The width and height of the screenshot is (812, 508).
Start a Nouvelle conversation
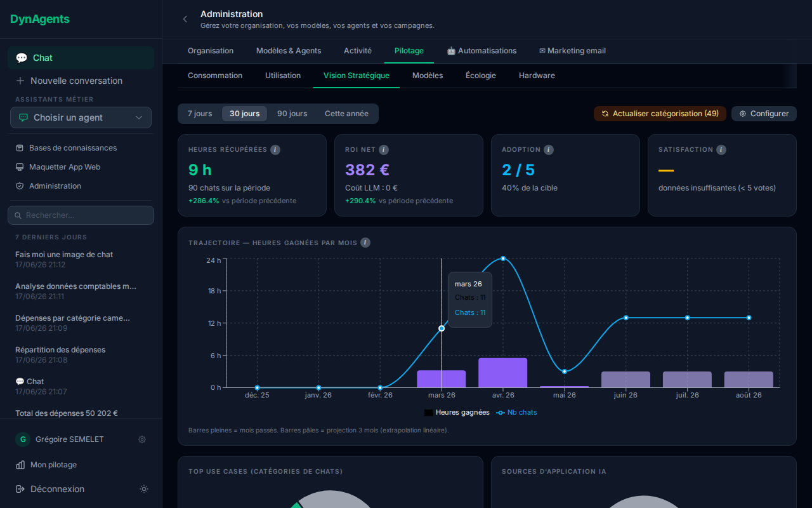click(x=81, y=81)
